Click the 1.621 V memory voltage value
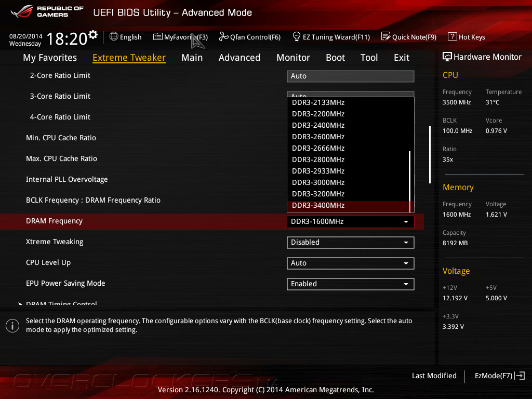Image resolution: width=532 pixels, height=399 pixels. point(496,215)
